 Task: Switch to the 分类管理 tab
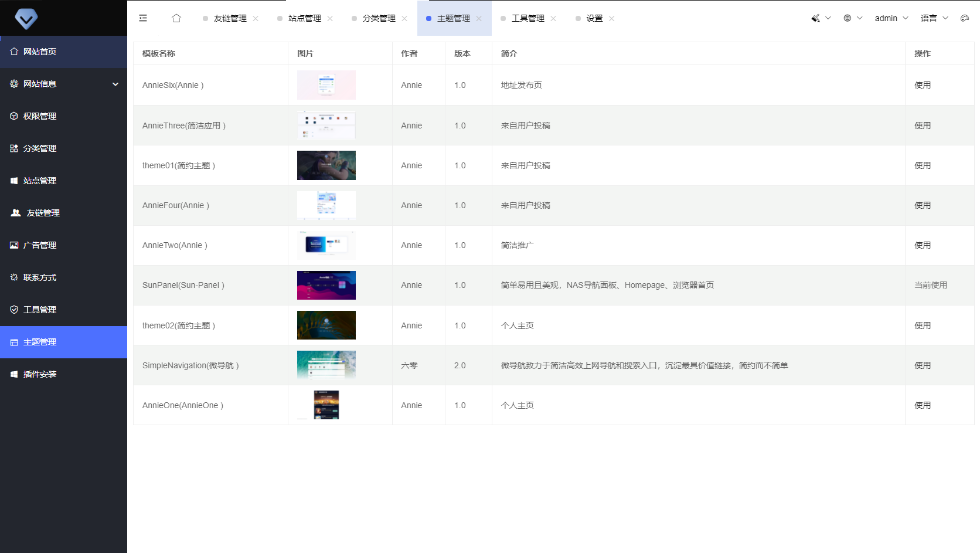(x=379, y=19)
